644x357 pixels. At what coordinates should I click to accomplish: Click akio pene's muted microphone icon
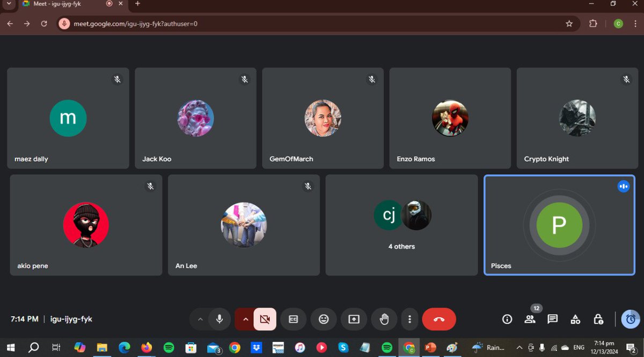pos(151,187)
